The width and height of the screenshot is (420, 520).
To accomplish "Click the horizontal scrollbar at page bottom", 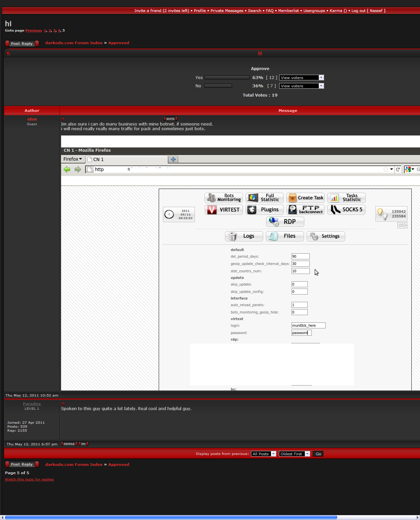I will click(x=171, y=517).
